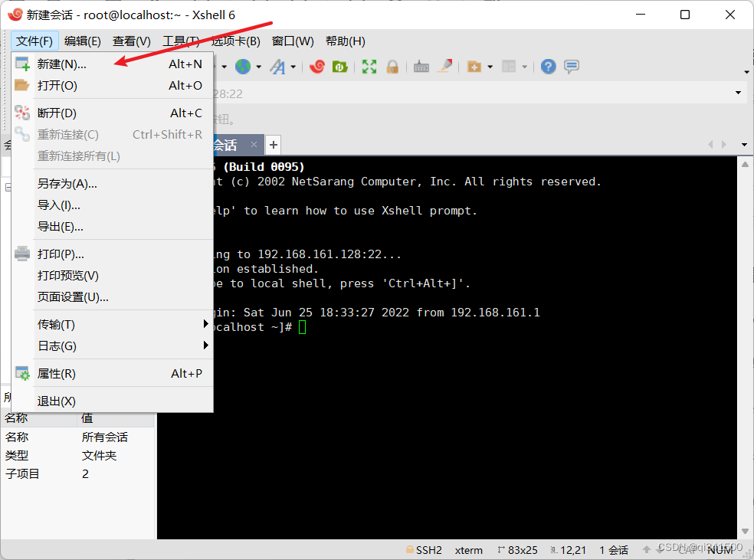
Task: Select 页面设置(U)... menu entry
Action: click(113, 297)
